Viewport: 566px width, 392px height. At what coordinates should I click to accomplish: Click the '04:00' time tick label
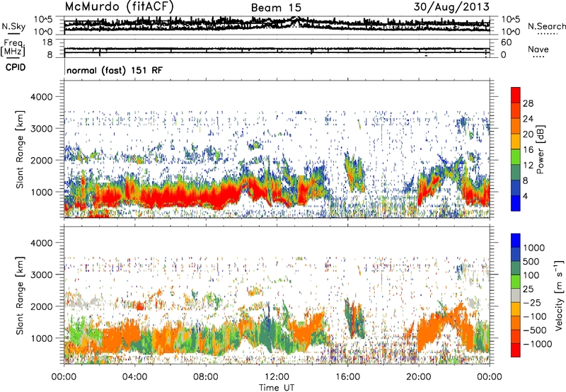[x=134, y=377]
